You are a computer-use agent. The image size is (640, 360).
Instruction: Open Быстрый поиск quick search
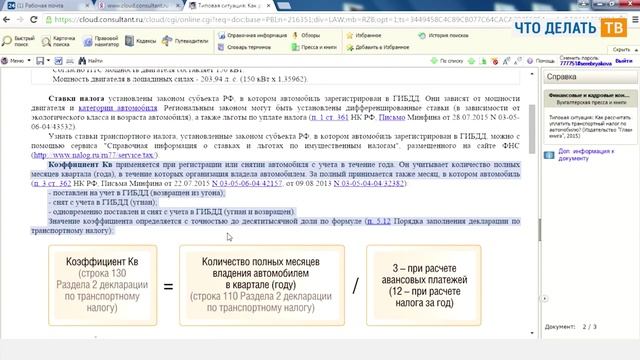pos(18,41)
